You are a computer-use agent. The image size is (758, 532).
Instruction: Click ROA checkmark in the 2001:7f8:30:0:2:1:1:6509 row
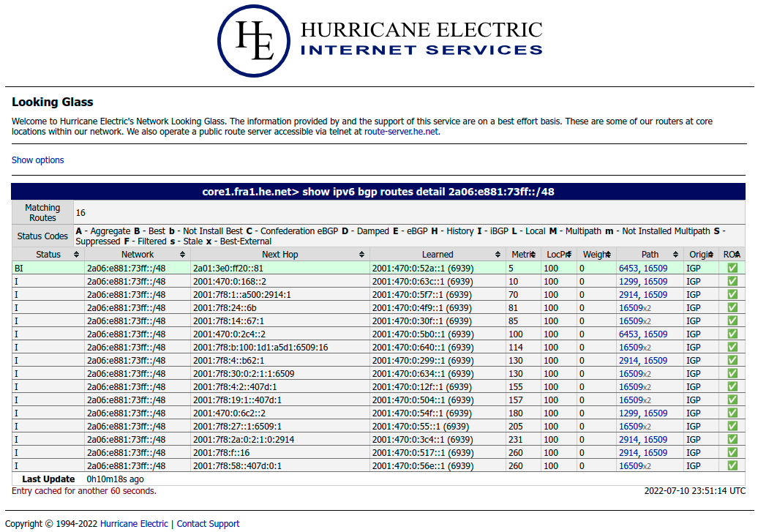(x=732, y=373)
